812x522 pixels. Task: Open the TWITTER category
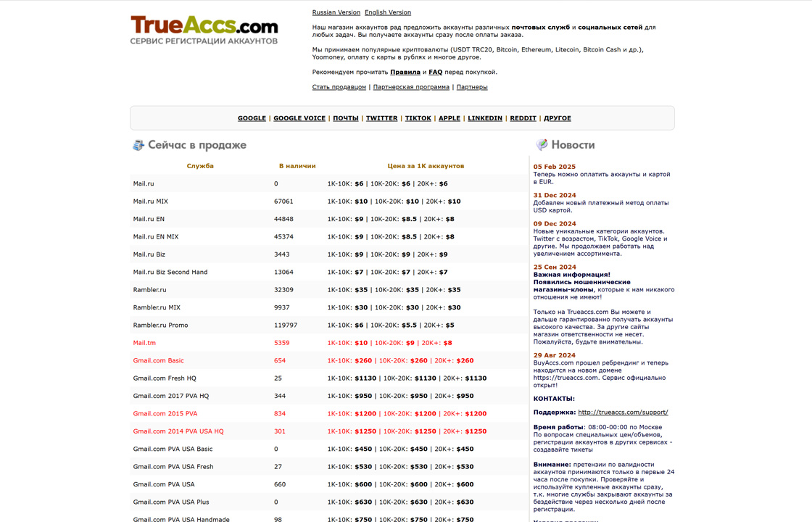[381, 118]
